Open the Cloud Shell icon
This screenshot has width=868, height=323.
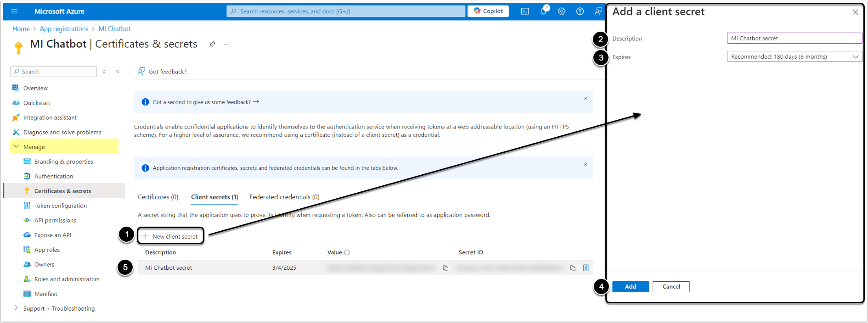pos(525,11)
